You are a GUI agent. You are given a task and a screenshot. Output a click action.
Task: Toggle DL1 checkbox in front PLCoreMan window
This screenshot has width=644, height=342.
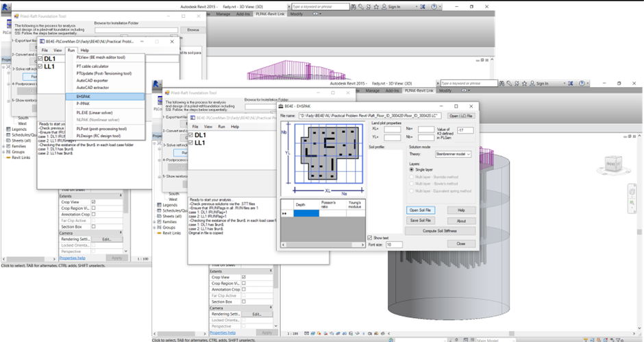click(x=190, y=135)
